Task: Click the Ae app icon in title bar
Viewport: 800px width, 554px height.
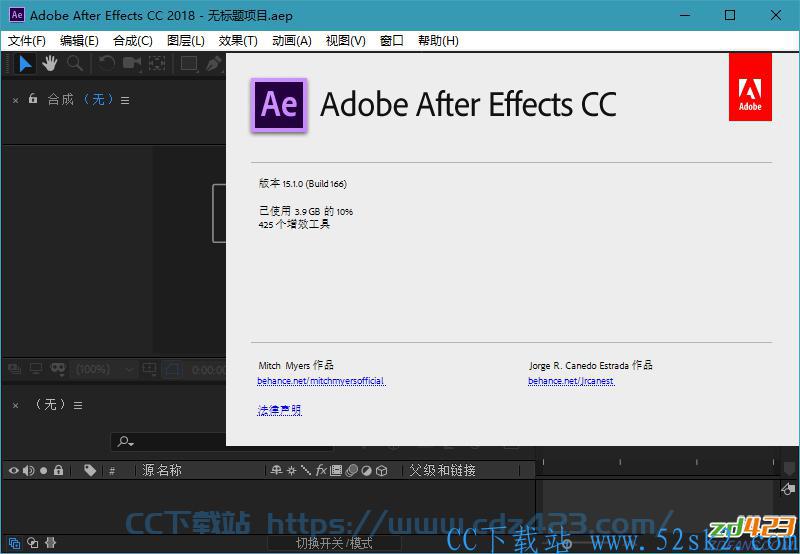Action: (x=16, y=15)
